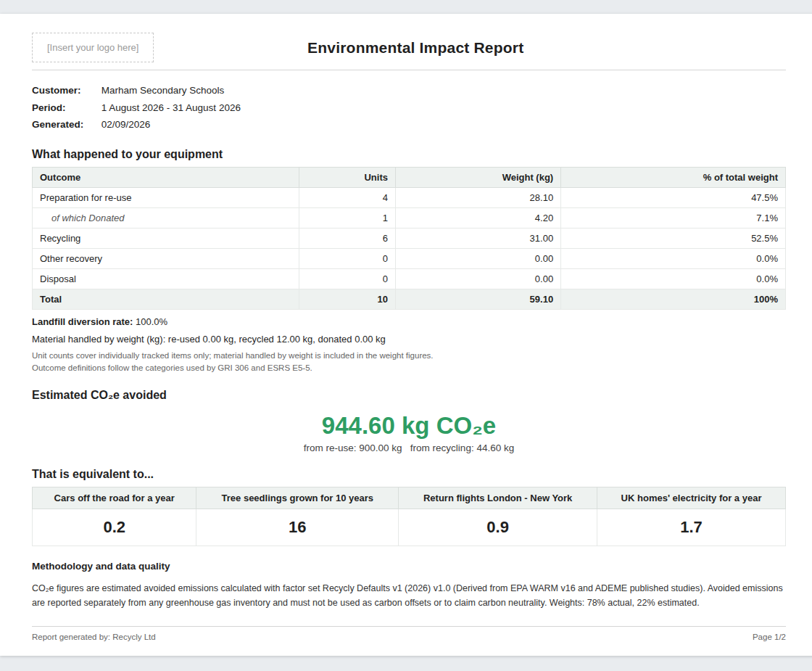This screenshot has height=671, width=812.
Task: Click Report generated by: Recycly Ltd footer
Action: tap(94, 637)
